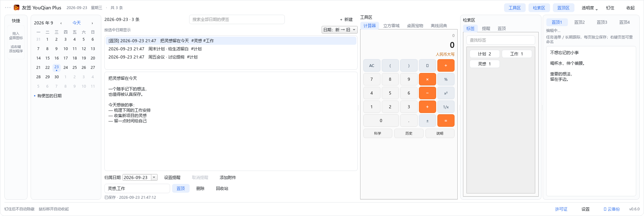The width and height of the screenshot is (644, 216).
Task: Click the 1/x reciprocal key
Action: click(x=446, y=107)
